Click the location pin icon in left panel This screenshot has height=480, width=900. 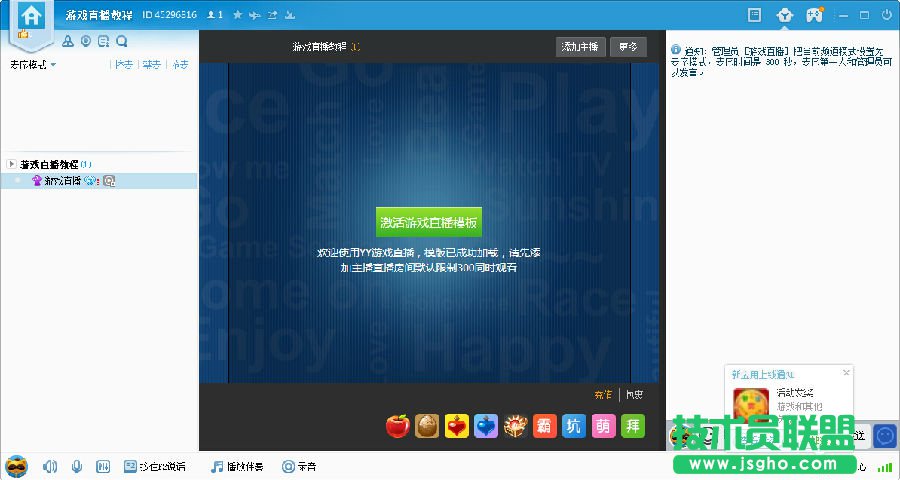click(86, 41)
